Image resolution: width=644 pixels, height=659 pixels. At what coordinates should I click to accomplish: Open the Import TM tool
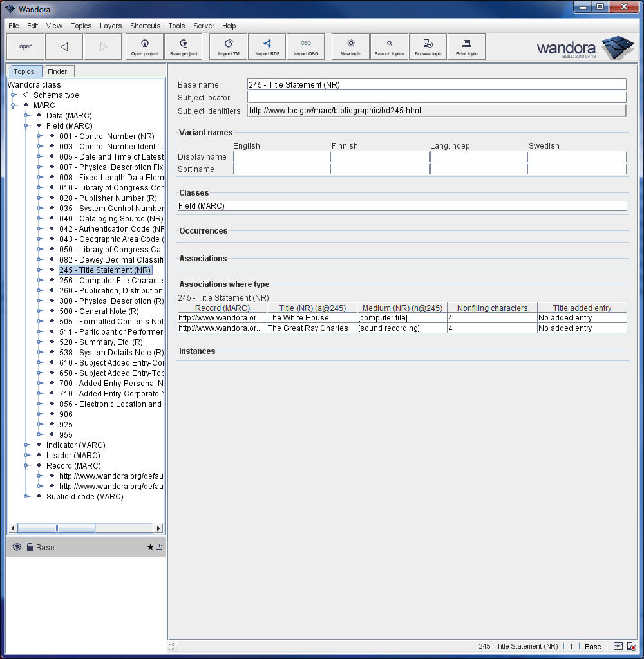(228, 46)
